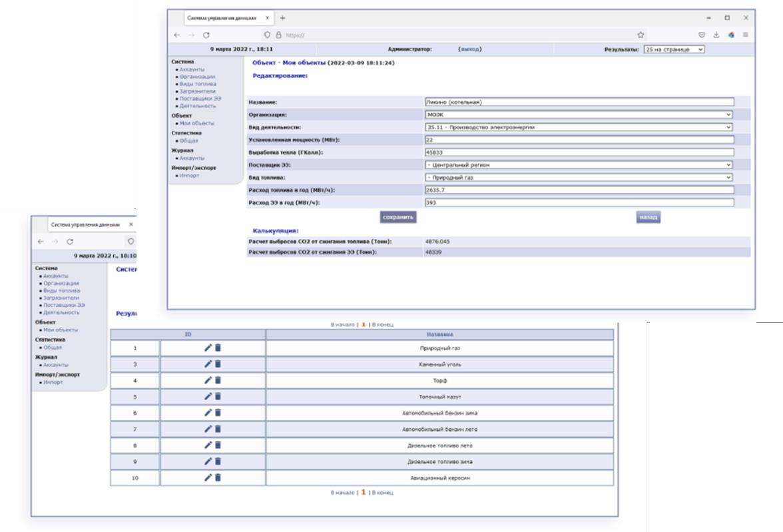The width and height of the screenshot is (783, 532).
Task: Open the Pocket save icon in toolbar
Action: (702, 35)
